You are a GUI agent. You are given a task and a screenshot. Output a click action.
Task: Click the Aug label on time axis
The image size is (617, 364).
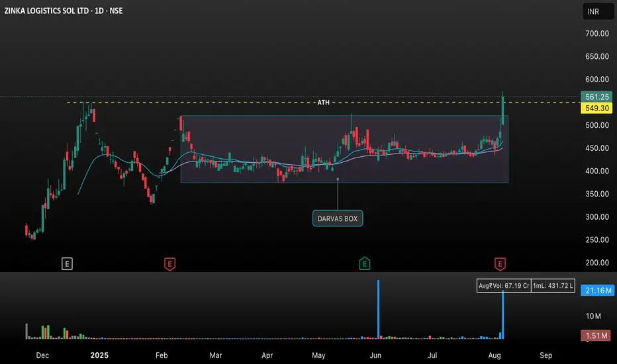(495, 355)
